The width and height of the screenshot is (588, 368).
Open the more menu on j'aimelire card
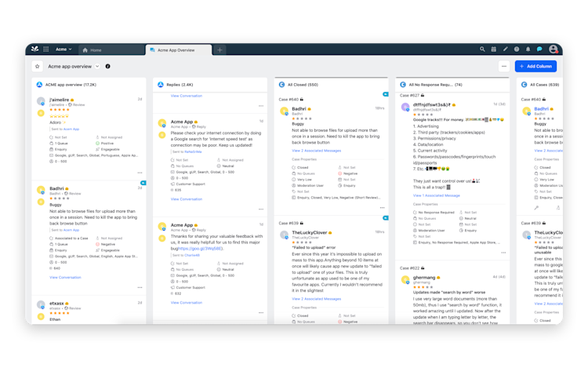[x=140, y=173]
